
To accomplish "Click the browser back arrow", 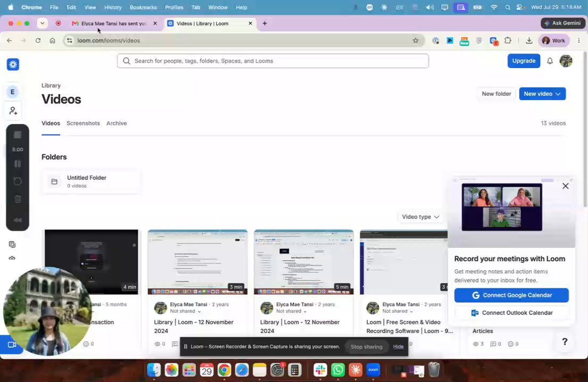I will click(10, 40).
